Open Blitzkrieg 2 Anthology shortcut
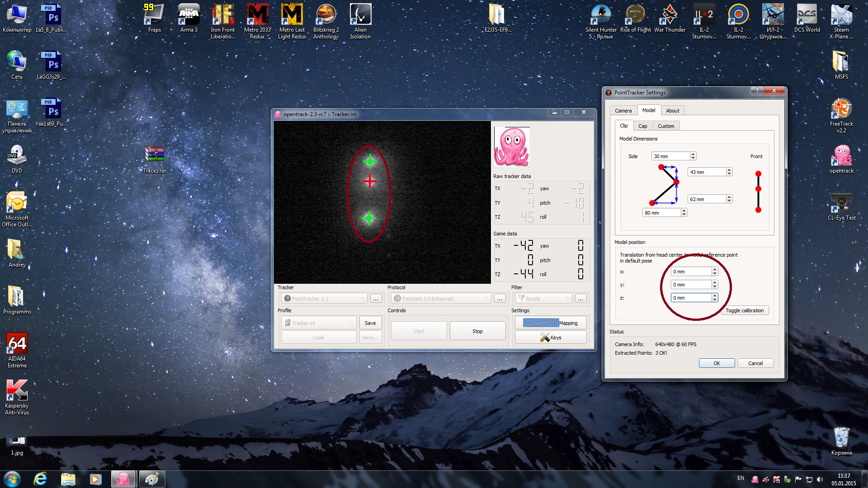Screen dimensions: 868x488 326,21
